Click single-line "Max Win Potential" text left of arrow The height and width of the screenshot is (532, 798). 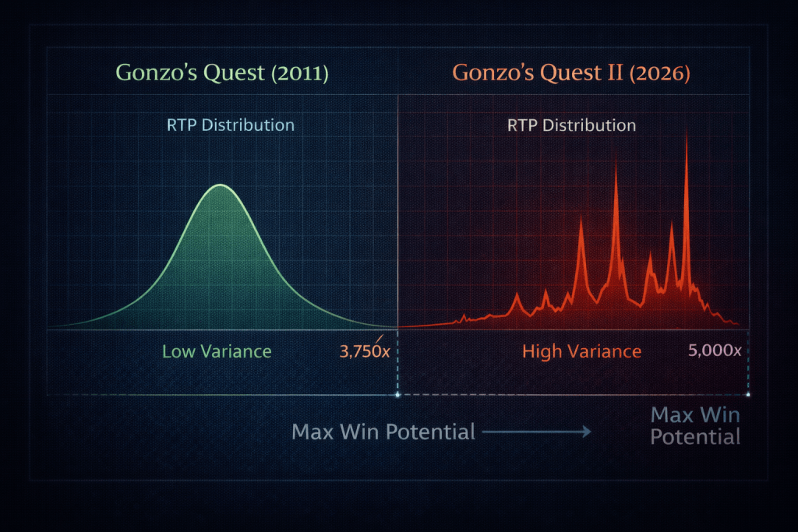pos(383,432)
